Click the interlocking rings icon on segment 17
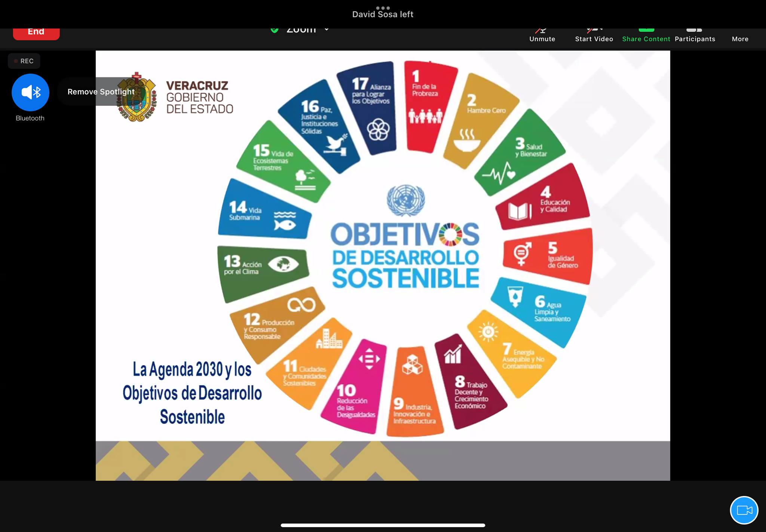Screen dimensions: 766x532 pyautogui.click(x=378, y=130)
